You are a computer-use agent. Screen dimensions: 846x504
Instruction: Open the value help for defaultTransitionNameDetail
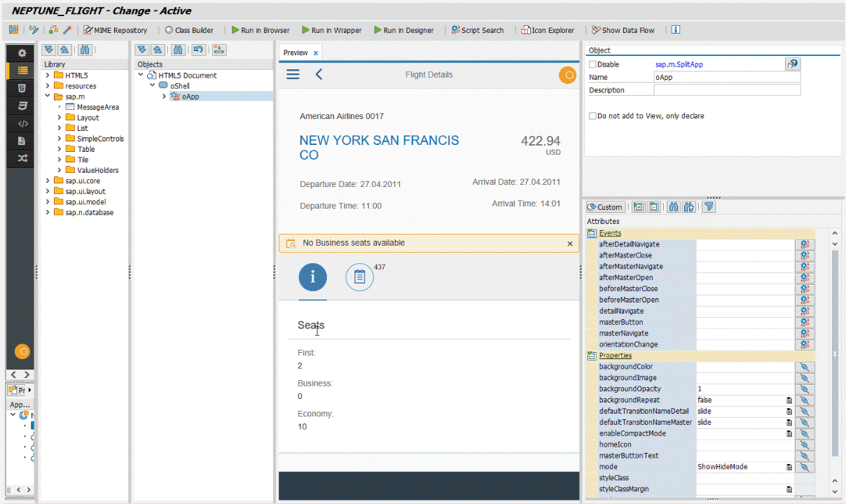click(x=790, y=411)
